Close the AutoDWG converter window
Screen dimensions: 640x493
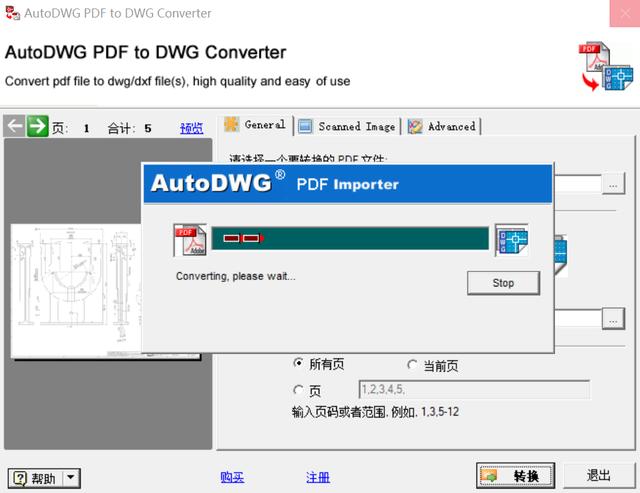pos(624,13)
